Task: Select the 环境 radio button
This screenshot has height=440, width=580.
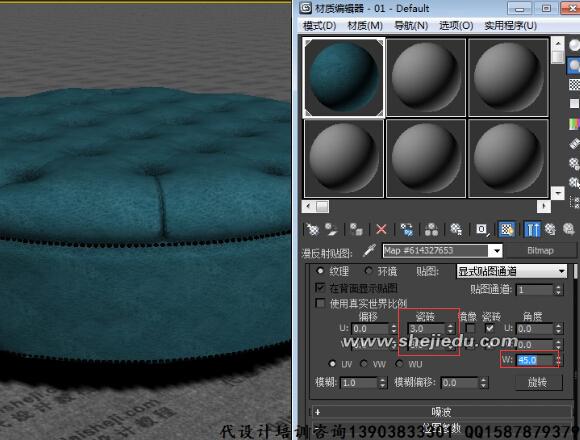Action: pyautogui.click(x=368, y=271)
